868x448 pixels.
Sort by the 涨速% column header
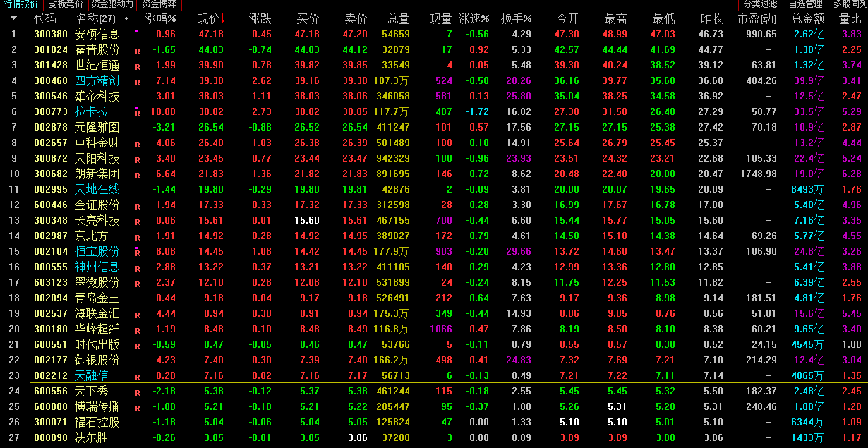tap(474, 18)
